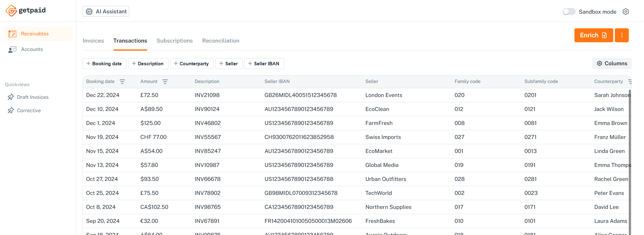Click the Accounts sidebar icon
The height and width of the screenshot is (235, 644).
pyautogui.click(x=12, y=49)
